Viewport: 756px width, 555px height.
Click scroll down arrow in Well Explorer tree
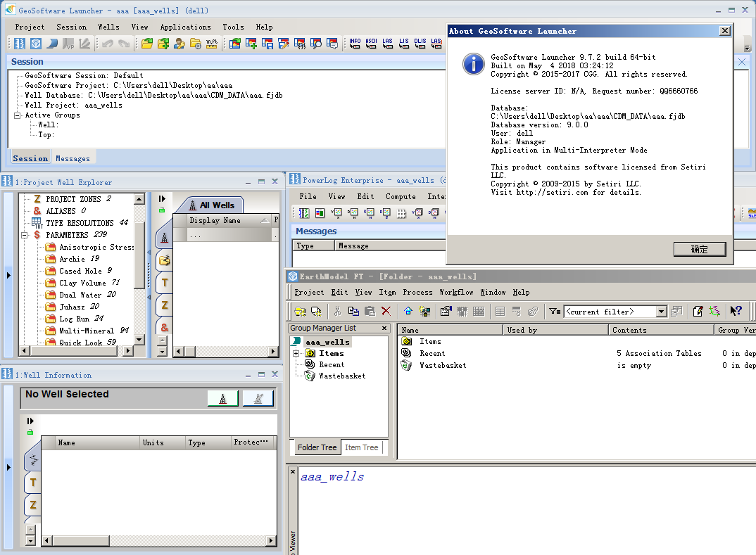click(139, 340)
